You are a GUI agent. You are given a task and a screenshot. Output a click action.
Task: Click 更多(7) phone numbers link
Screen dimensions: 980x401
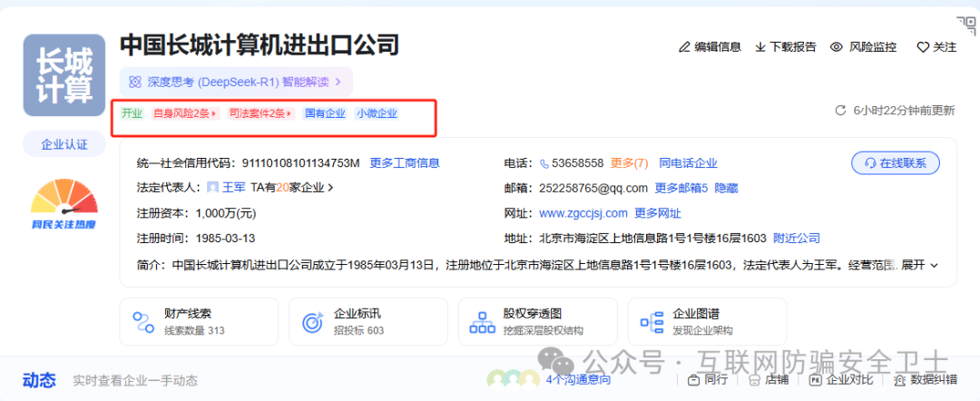[x=630, y=163]
